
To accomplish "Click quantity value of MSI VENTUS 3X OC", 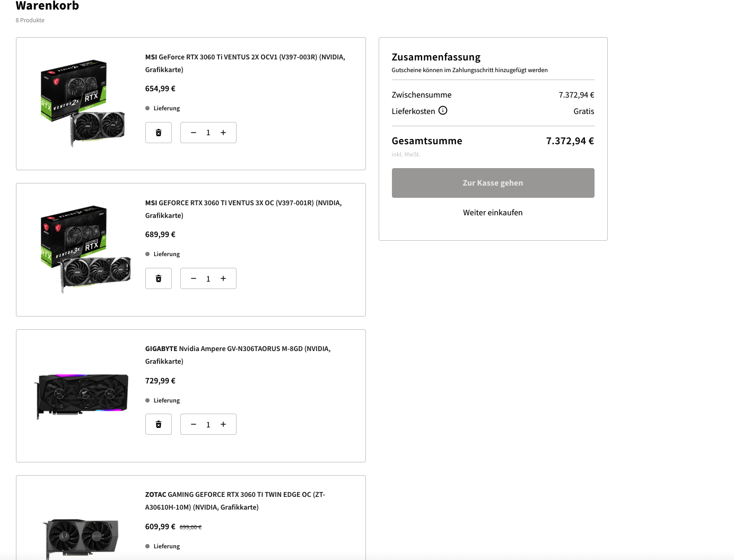I will (x=208, y=278).
